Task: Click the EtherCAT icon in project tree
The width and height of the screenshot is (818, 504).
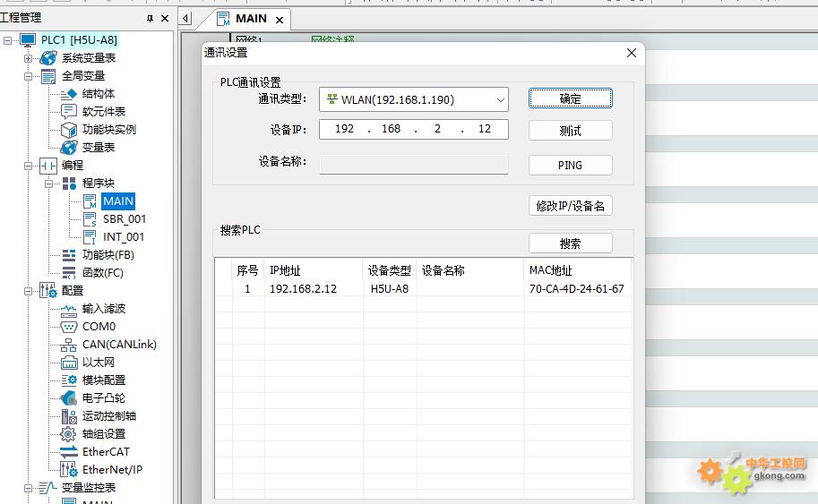Action: pyautogui.click(x=69, y=452)
